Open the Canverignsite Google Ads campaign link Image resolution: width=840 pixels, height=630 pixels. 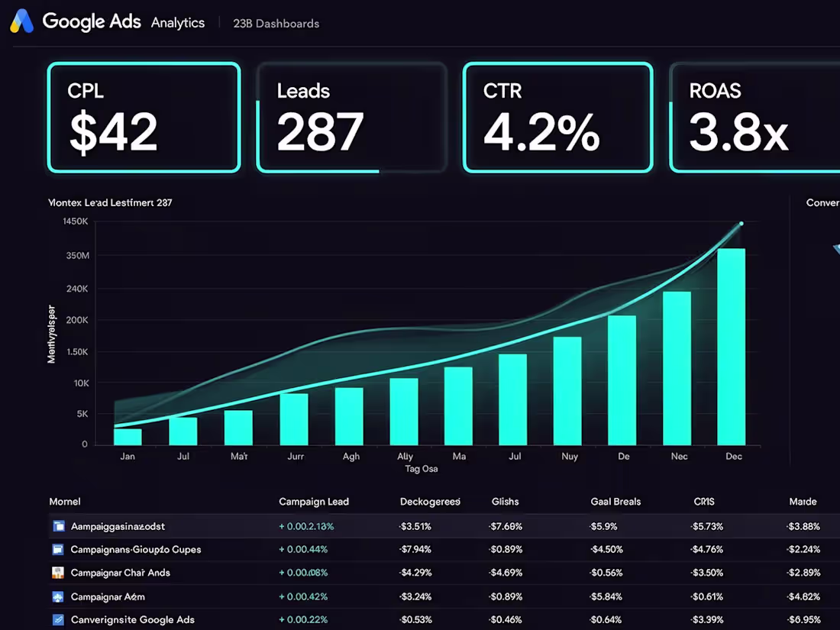point(133,620)
